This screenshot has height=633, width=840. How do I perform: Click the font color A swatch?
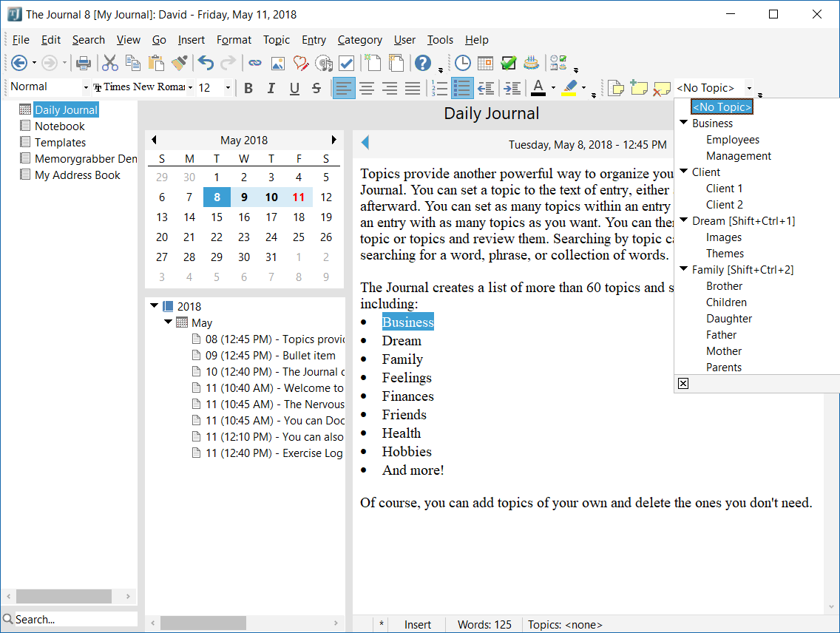click(x=538, y=88)
